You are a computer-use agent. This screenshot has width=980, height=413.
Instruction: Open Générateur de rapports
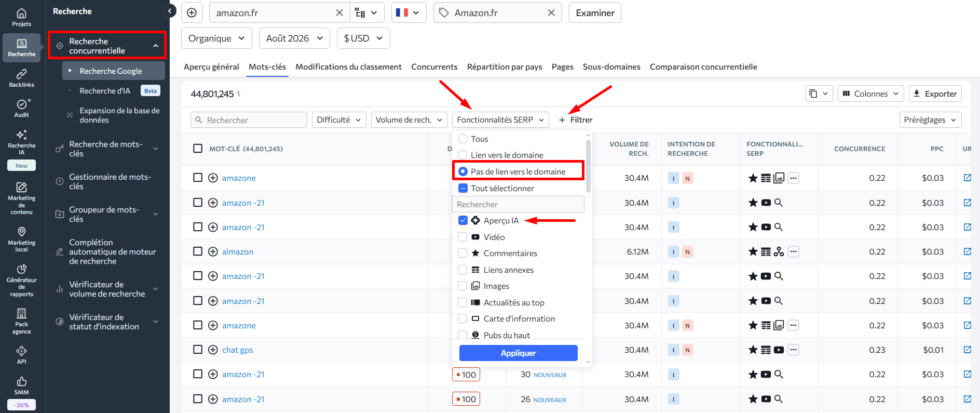pos(22,280)
